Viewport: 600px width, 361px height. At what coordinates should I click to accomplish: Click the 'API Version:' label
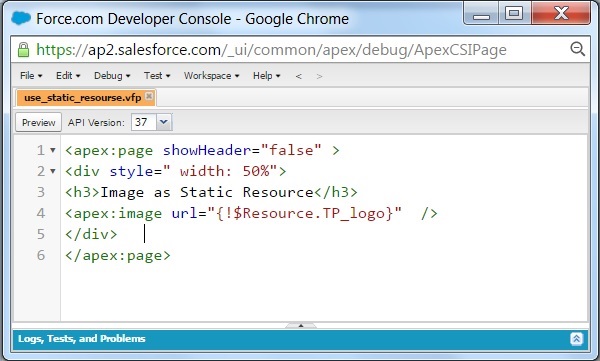96,123
